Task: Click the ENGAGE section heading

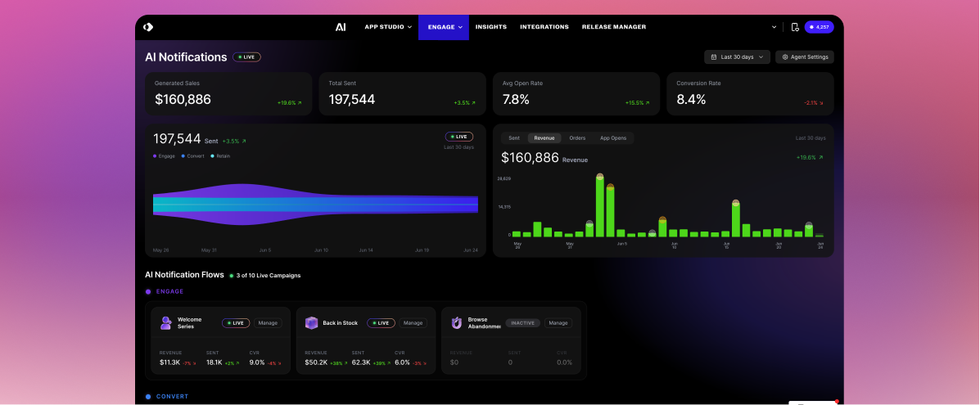Action: click(x=169, y=291)
